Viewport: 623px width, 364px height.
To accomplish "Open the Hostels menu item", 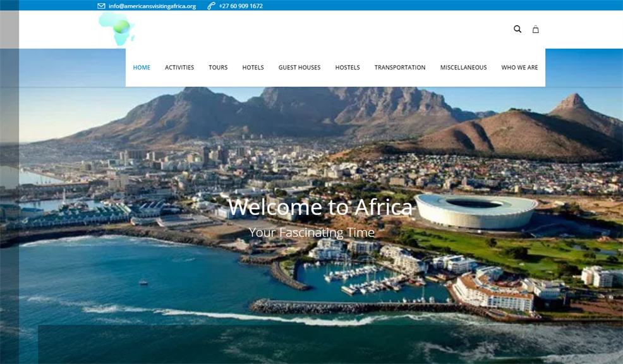I will coord(348,68).
